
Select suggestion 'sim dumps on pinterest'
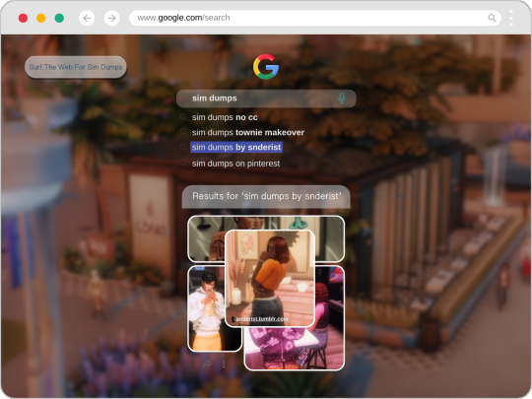tap(235, 164)
